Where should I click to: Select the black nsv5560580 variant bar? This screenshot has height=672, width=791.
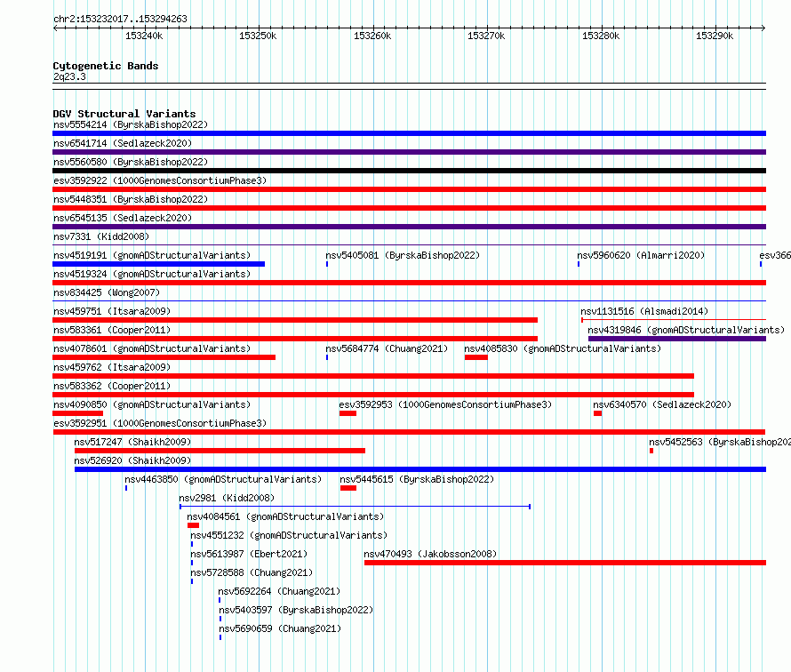click(409, 171)
